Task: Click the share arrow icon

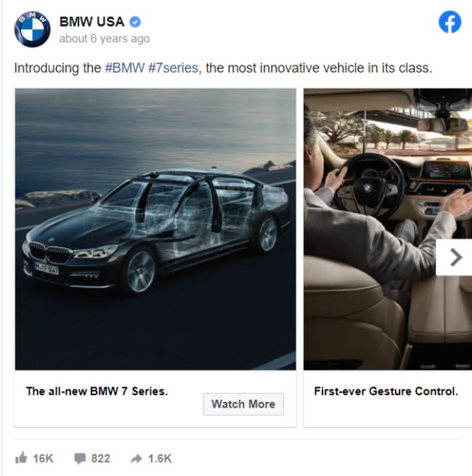Action: [137, 459]
